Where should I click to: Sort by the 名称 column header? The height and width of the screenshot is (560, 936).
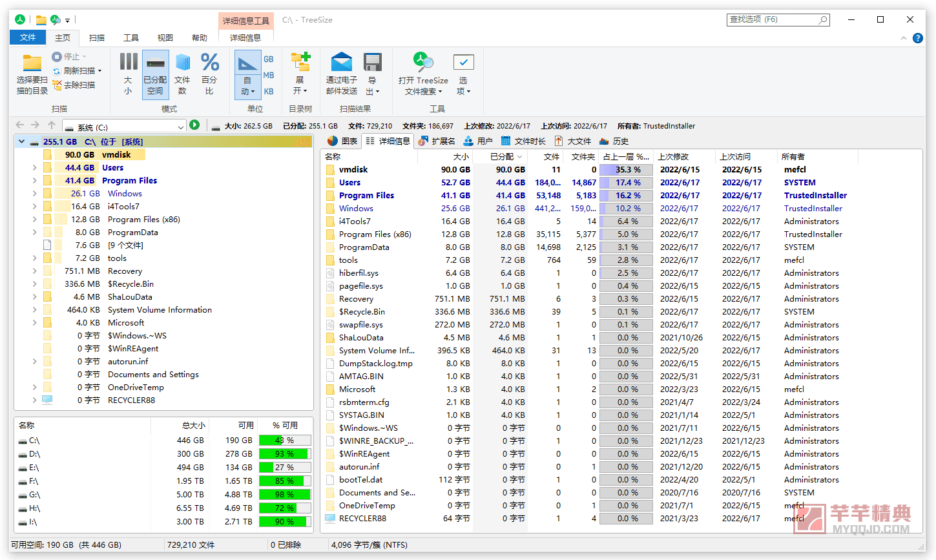pyautogui.click(x=369, y=156)
